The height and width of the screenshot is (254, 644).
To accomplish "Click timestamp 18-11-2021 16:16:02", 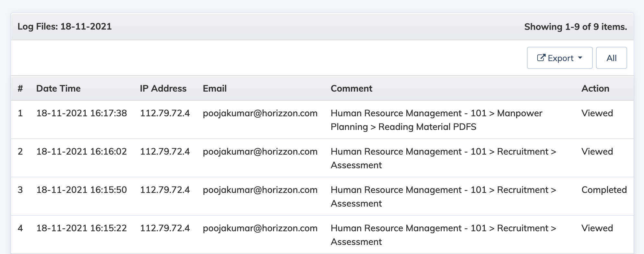I will click(x=81, y=151).
